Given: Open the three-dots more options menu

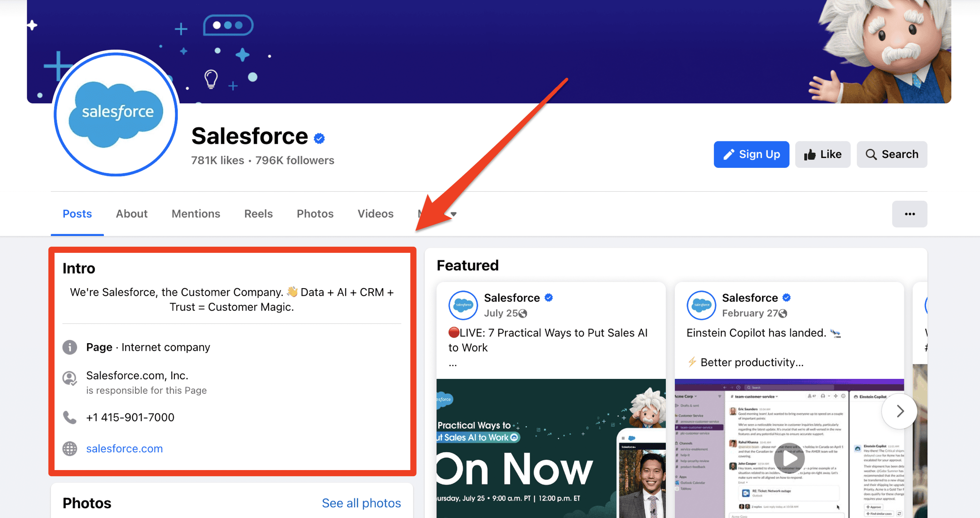Looking at the screenshot, I should click(909, 214).
